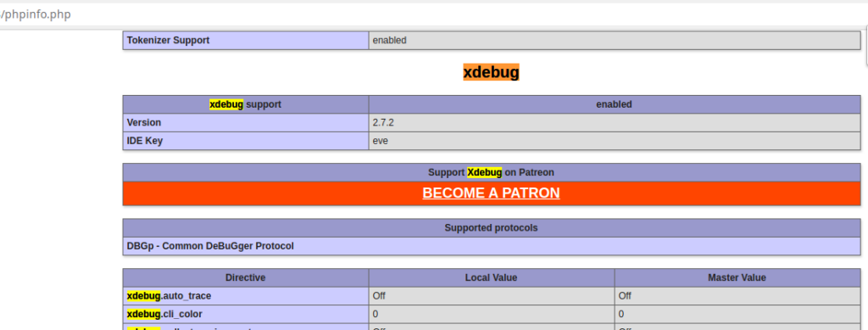Focus the address bar showing /phpinfo.php
The image size is (868, 330).
[434, 14]
